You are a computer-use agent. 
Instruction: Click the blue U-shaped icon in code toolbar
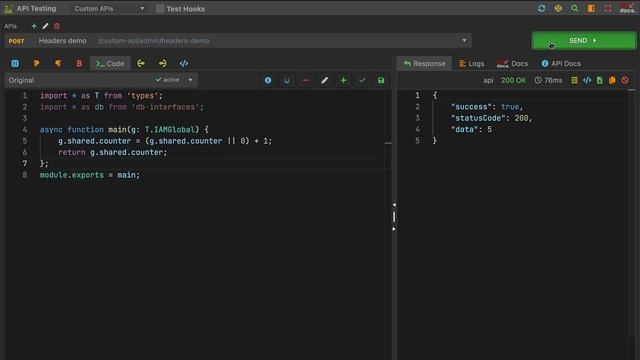pyautogui.click(x=287, y=80)
